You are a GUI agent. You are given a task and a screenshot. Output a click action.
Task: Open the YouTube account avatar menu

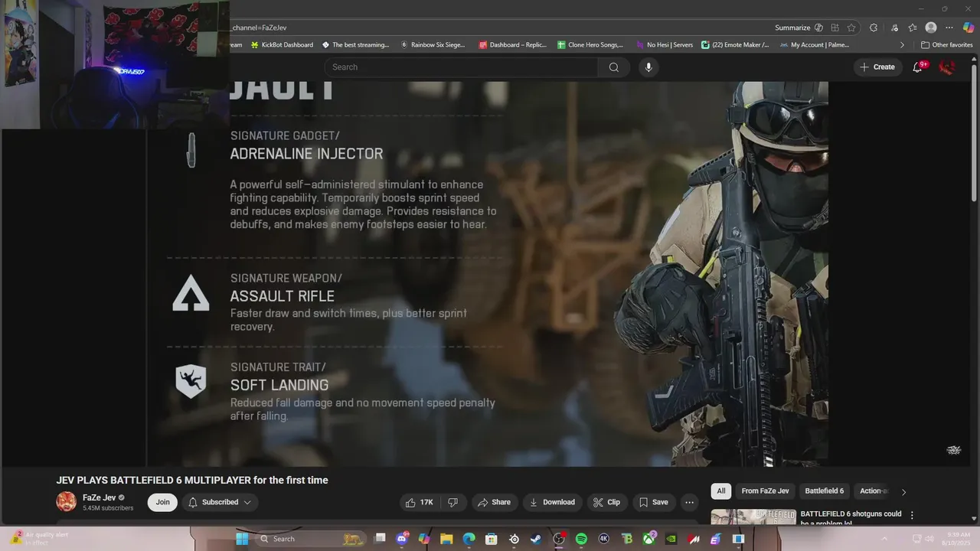(947, 67)
